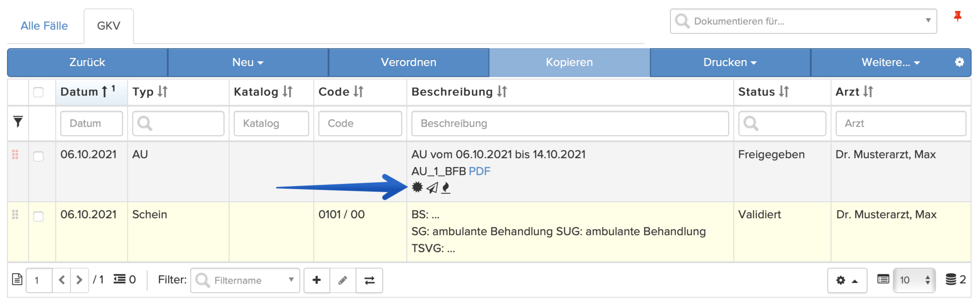Open Dokumentieren für combo box
Screen dimensions: 980x302
[803, 21]
